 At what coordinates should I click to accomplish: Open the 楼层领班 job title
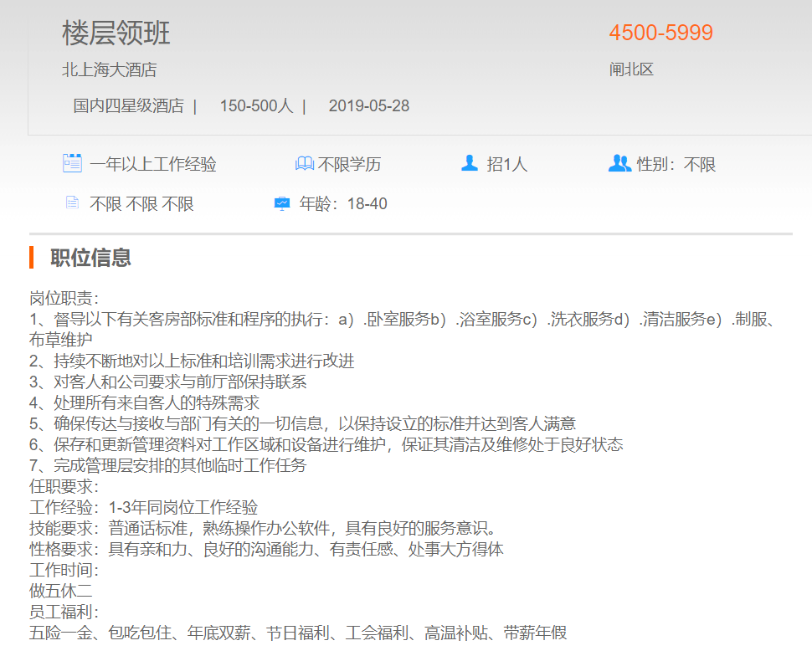(x=116, y=33)
